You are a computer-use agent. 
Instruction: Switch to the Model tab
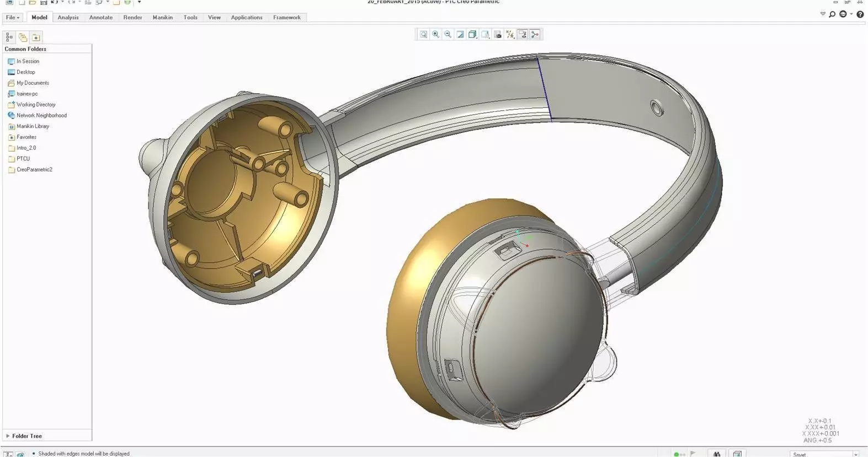click(39, 18)
